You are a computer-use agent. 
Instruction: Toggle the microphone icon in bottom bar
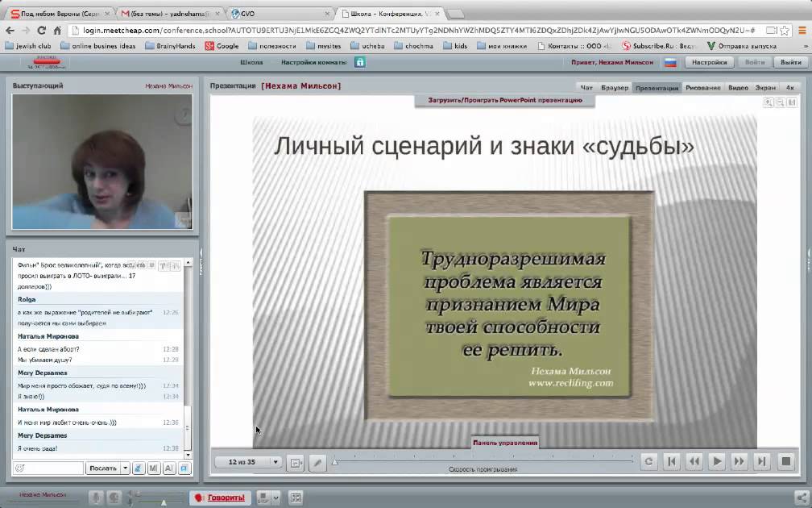click(96, 498)
